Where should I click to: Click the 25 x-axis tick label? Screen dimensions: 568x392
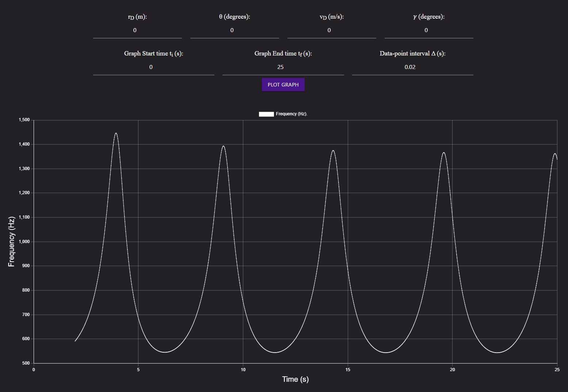pyautogui.click(x=557, y=370)
